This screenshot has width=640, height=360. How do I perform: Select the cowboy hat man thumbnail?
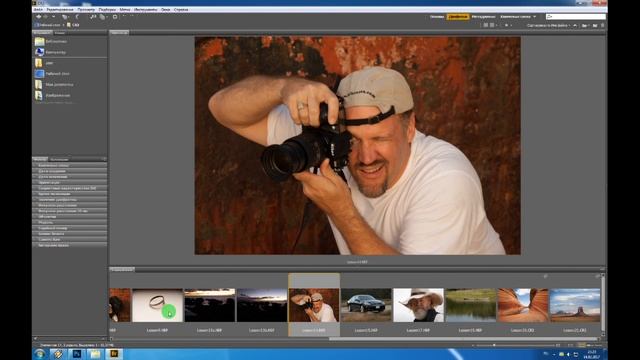(418, 306)
